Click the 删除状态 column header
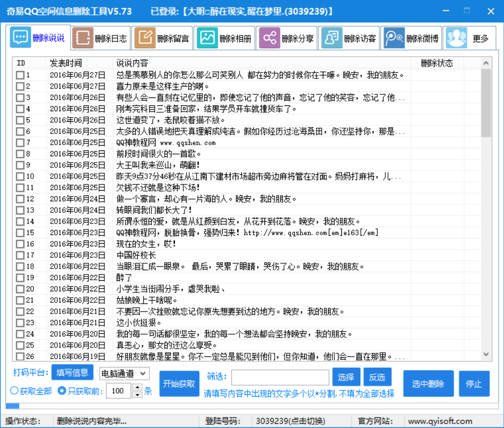Image resolution: width=504 pixels, height=428 pixels. pos(437,63)
